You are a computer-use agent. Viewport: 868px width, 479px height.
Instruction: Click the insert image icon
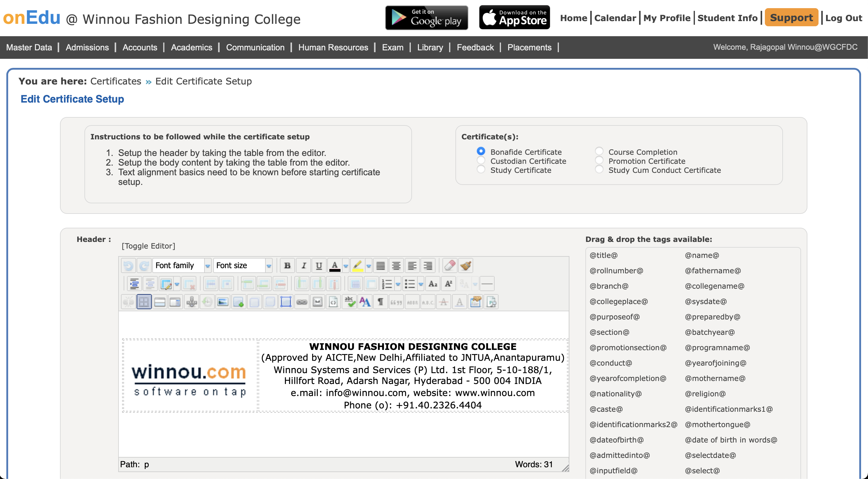[223, 302]
